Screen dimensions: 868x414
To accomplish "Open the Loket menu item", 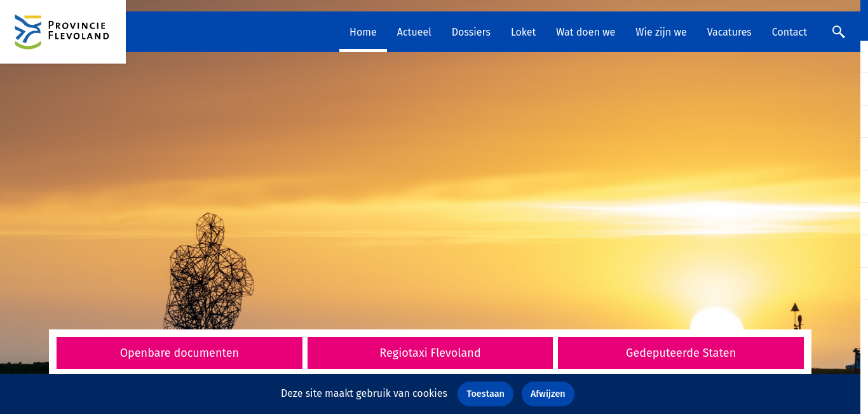I will click(524, 32).
